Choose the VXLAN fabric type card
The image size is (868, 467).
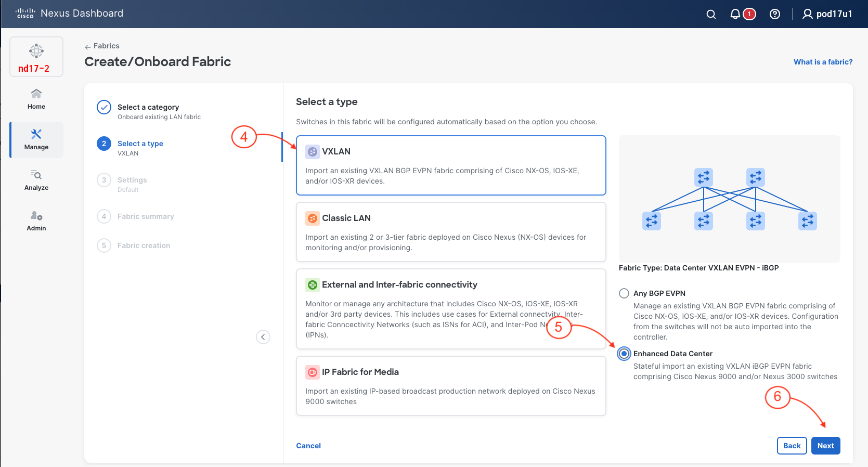450,165
